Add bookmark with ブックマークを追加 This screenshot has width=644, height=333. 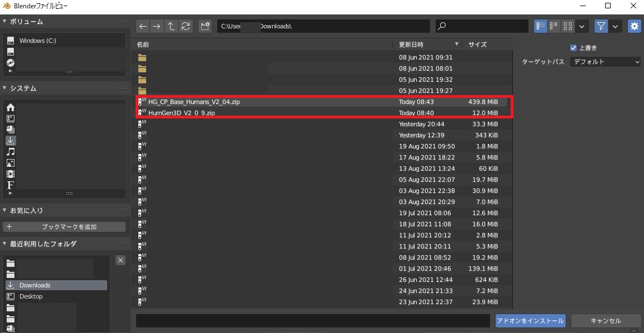pos(64,226)
